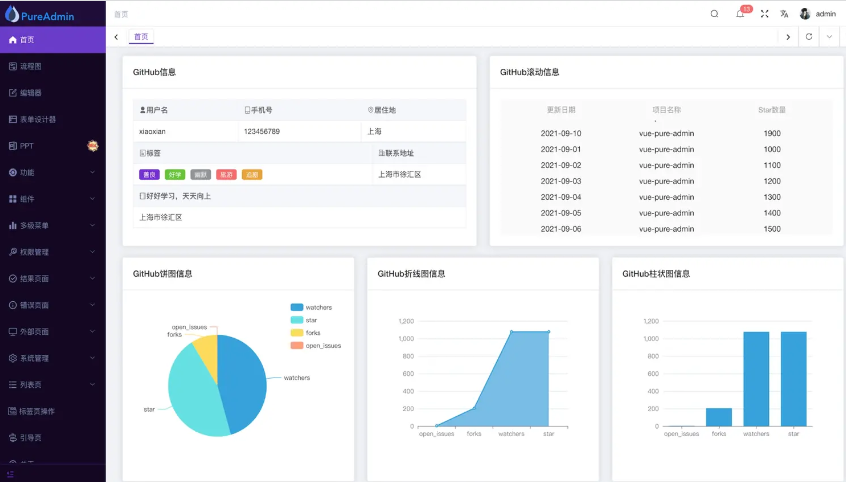Click the 引导页 icon in the sidebar

pyautogui.click(x=12, y=438)
